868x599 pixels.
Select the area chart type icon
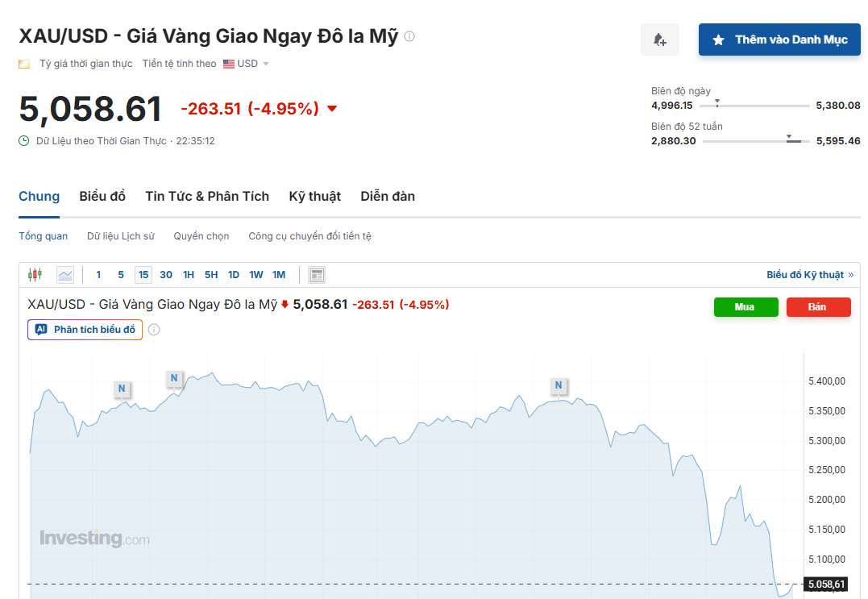65,275
